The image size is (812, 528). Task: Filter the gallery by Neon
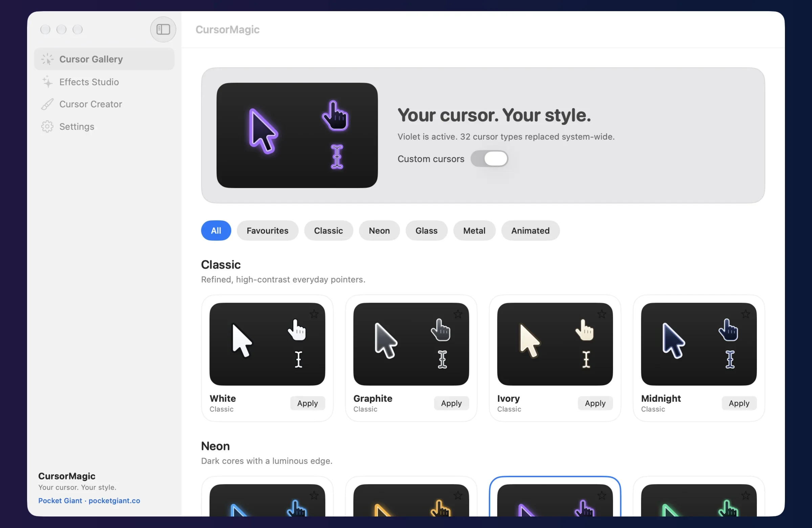379,231
